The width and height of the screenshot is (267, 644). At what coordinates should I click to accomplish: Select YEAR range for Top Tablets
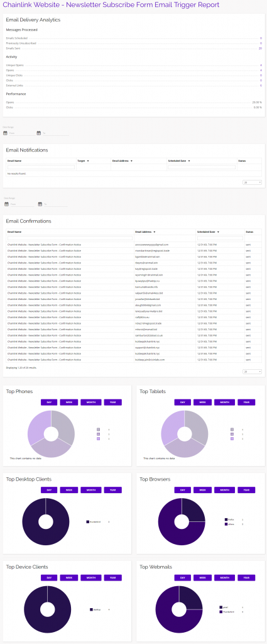tap(246, 402)
